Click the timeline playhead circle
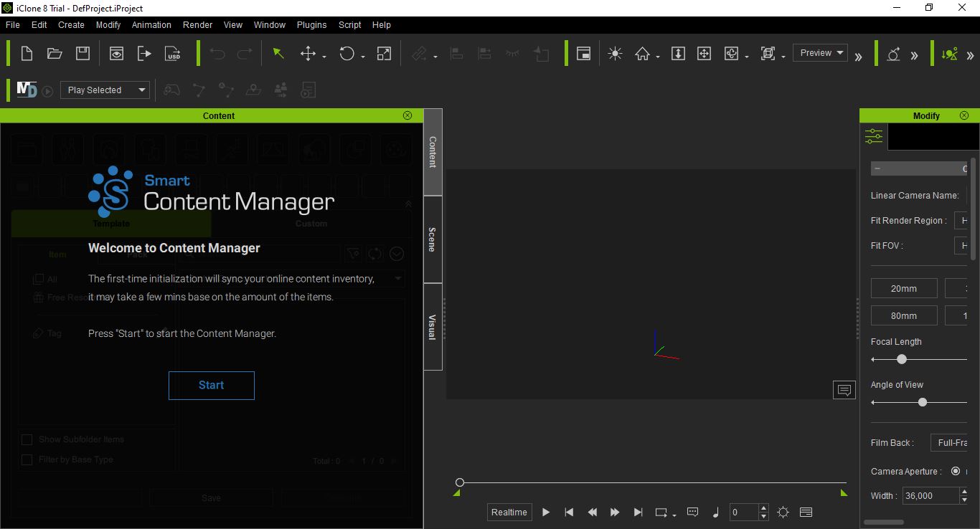The height and width of the screenshot is (529, 980). [460, 482]
